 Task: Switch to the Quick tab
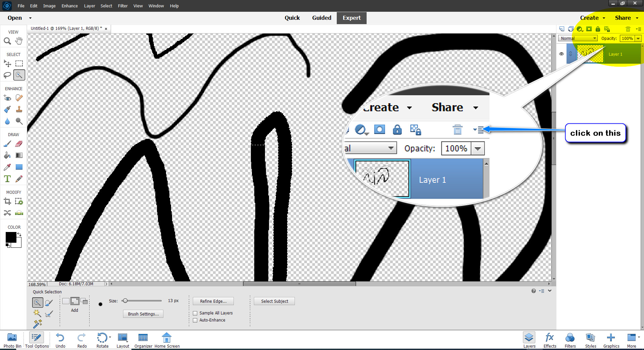(x=292, y=18)
